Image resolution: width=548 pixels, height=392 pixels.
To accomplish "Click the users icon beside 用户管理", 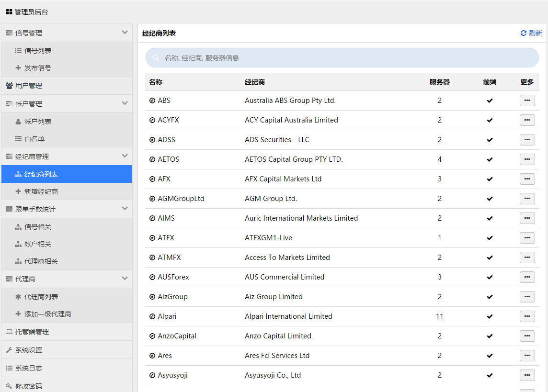I will pyautogui.click(x=10, y=86).
